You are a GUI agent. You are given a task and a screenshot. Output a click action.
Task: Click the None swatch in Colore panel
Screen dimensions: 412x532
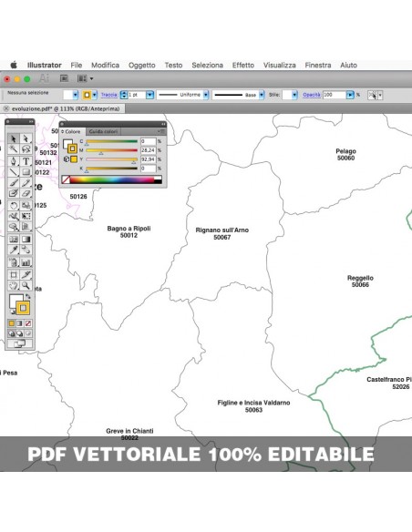[x=66, y=179]
